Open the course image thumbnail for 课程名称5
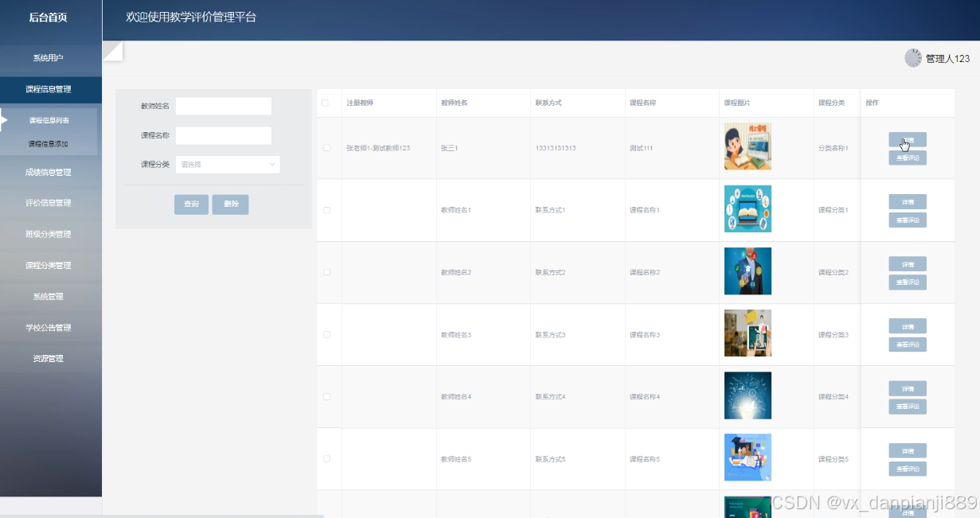This screenshot has height=518, width=980. [748, 458]
